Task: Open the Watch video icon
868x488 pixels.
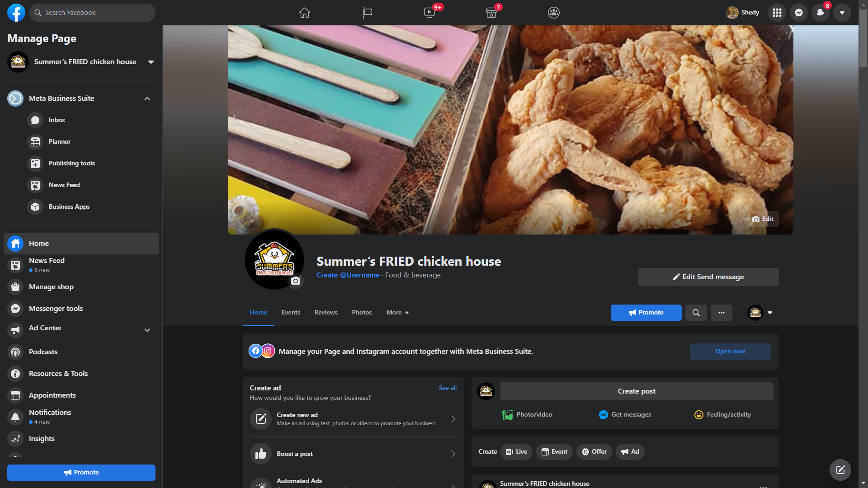Action: pos(429,13)
